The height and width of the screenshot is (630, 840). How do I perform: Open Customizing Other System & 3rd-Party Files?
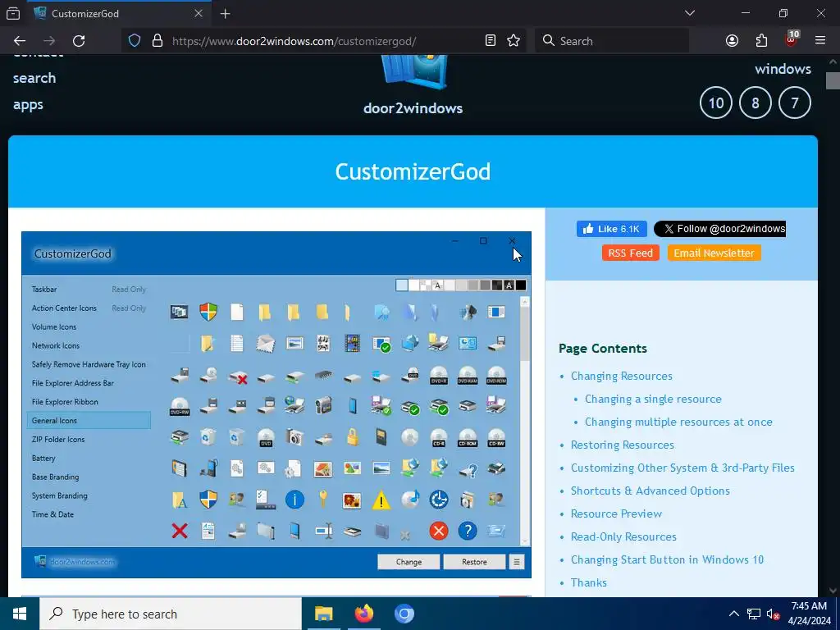tap(682, 468)
